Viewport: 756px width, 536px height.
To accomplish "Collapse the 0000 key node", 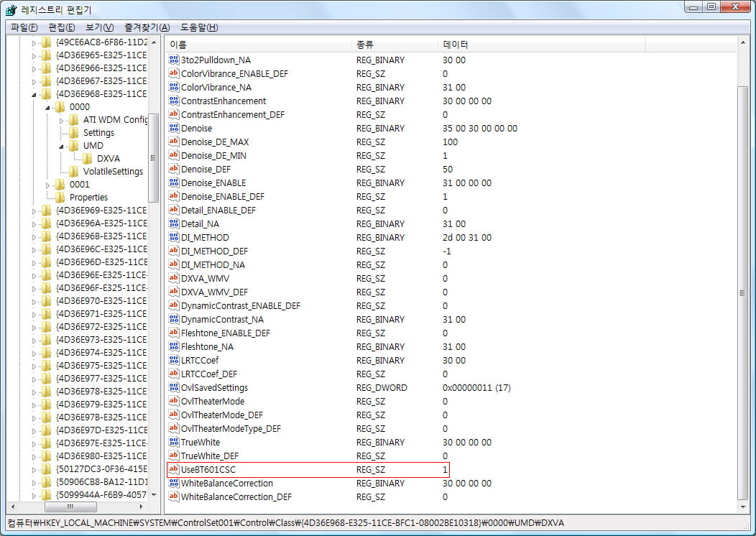I will pos(48,107).
